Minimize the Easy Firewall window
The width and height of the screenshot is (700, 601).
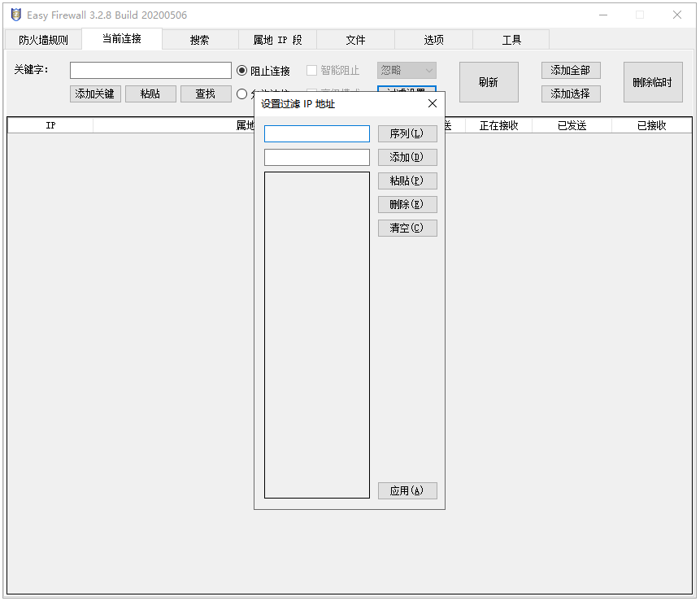point(603,15)
